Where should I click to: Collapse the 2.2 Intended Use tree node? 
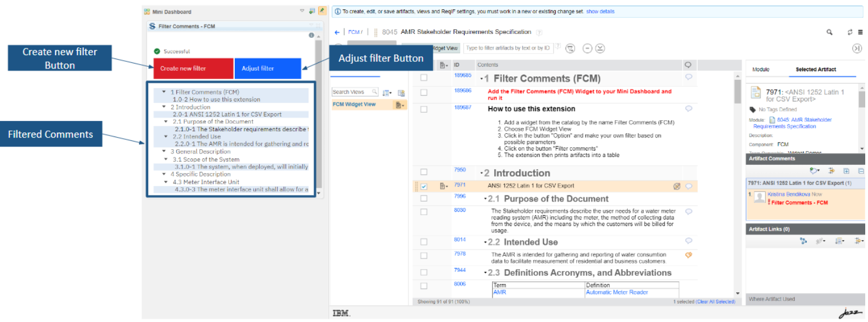pyautogui.click(x=166, y=136)
